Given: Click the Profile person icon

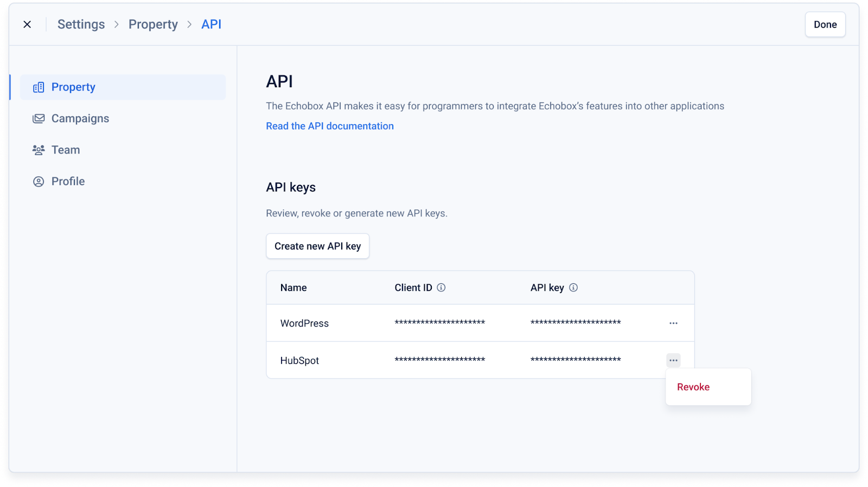Looking at the screenshot, I should (x=39, y=182).
